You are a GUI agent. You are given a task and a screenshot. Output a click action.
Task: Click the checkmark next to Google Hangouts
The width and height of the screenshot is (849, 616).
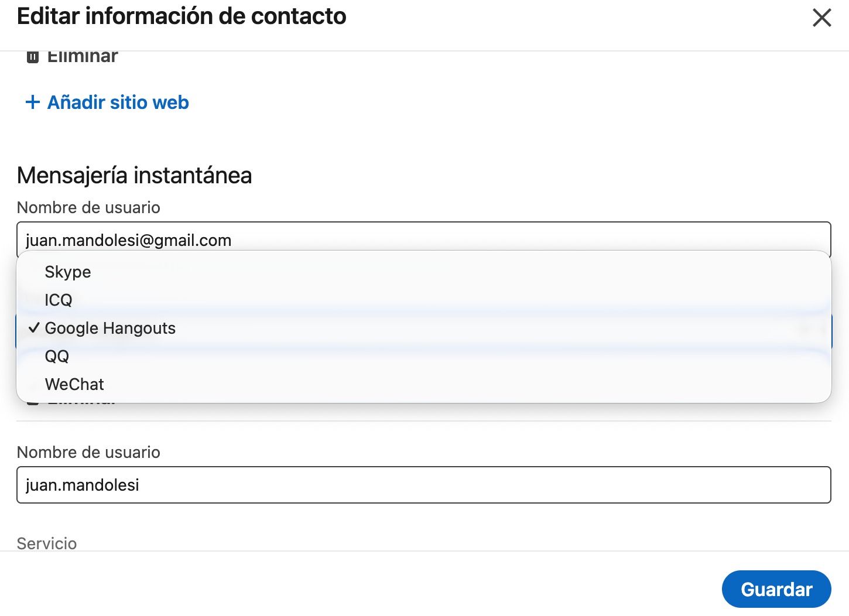pos(34,328)
